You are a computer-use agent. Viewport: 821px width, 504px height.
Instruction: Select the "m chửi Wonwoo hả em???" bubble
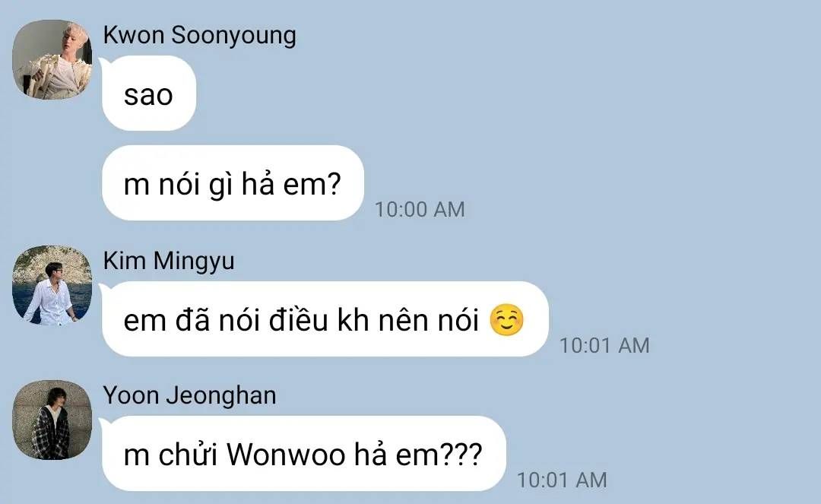click(304, 454)
